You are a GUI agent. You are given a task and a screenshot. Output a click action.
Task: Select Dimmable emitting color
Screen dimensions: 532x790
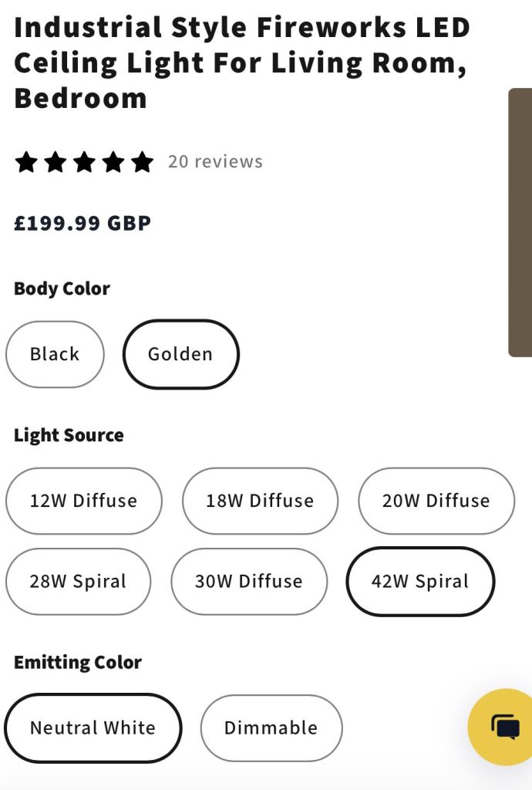[x=271, y=728]
